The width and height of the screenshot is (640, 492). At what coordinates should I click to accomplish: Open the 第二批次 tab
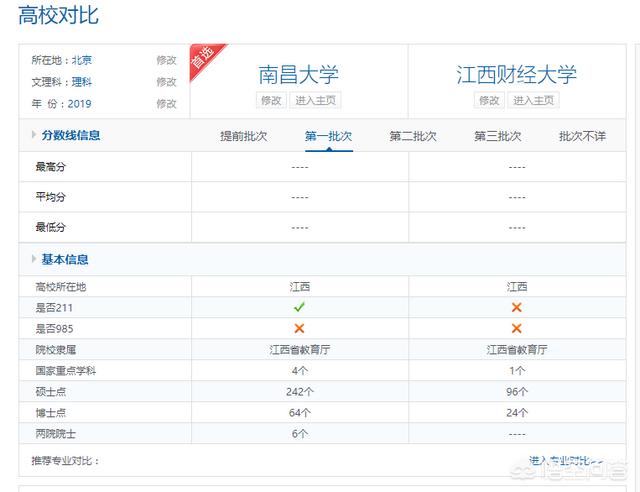click(413, 136)
